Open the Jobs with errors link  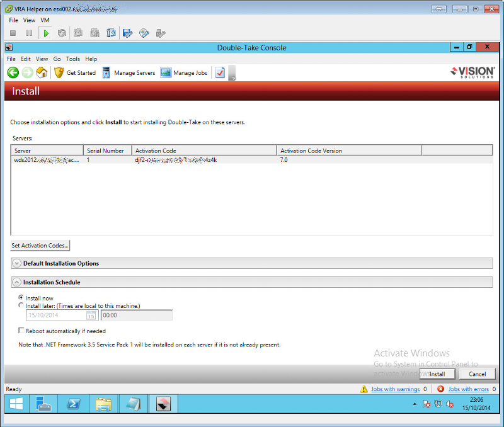click(x=468, y=389)
